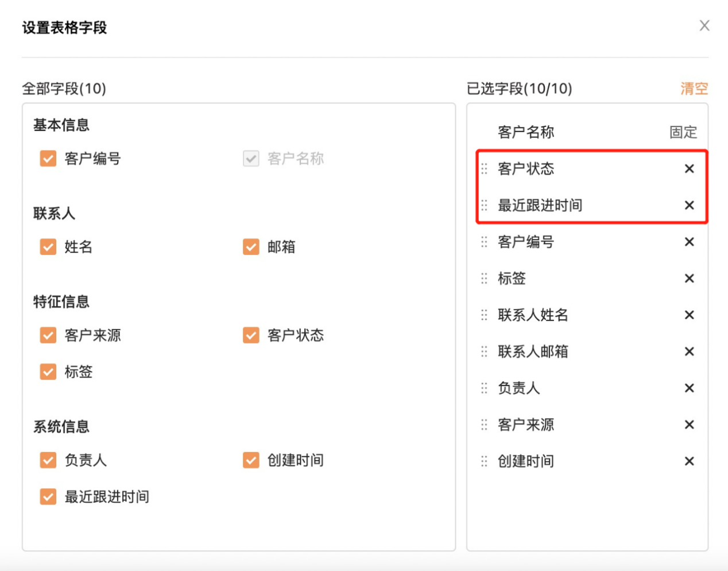The height and width of the screenshot is (571, 728).
Task: Remove 最近跟进时间 from selected fields
Action: tap(689, 205)
